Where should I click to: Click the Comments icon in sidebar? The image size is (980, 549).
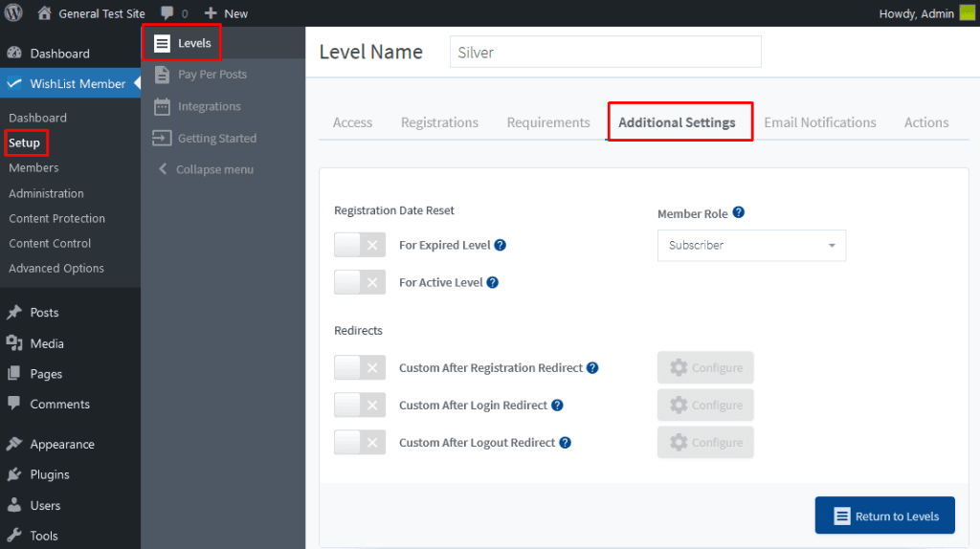click(13, 403)
